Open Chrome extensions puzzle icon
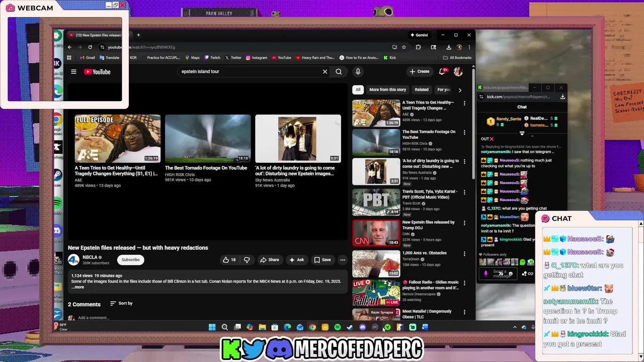 (x=418, y=47)
